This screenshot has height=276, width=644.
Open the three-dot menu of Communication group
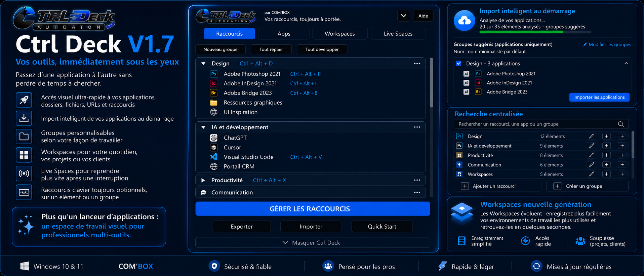tap(417, 192)
